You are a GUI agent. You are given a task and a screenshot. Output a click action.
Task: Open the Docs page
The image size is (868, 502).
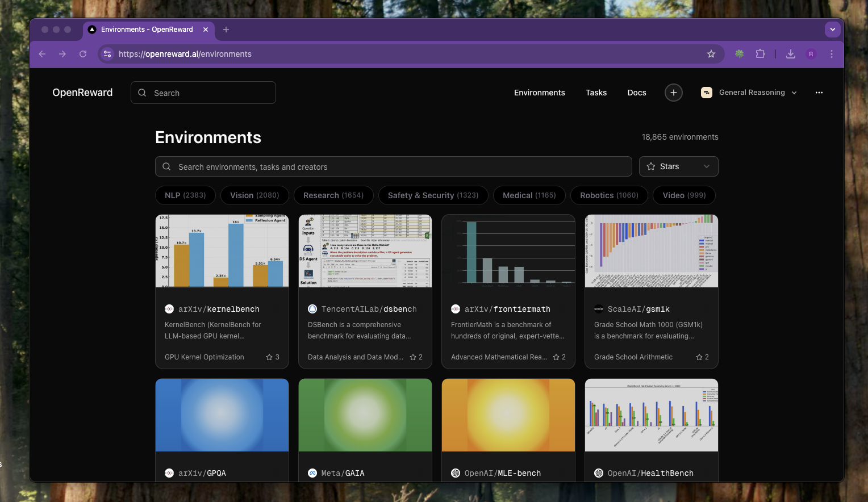point(637,92)
